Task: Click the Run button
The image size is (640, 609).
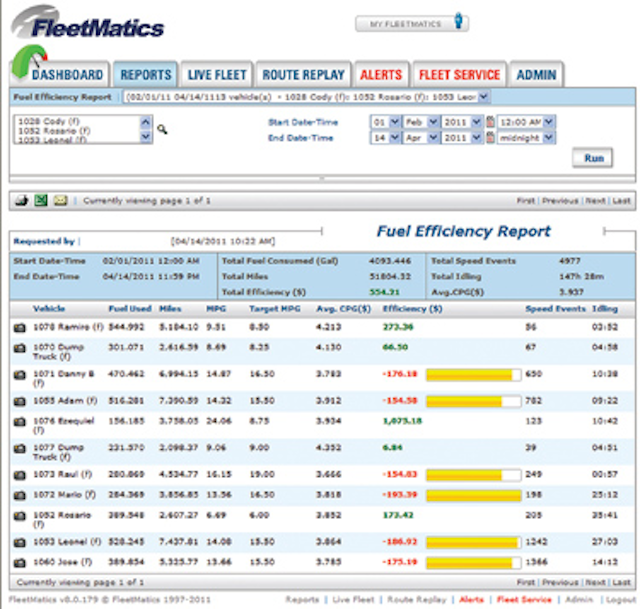Action: (x=593, y=158)
